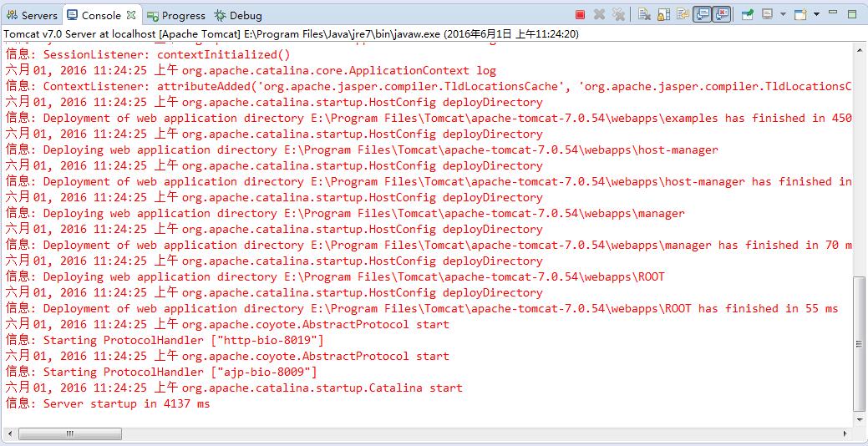Open the Display Selected Console dropdown arrow

(x=783, y=15)
